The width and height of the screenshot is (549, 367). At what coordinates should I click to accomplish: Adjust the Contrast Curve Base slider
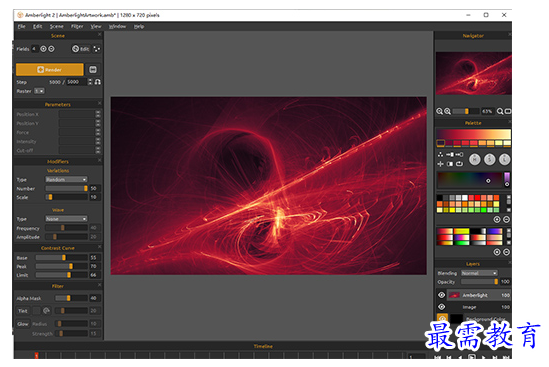61,257
